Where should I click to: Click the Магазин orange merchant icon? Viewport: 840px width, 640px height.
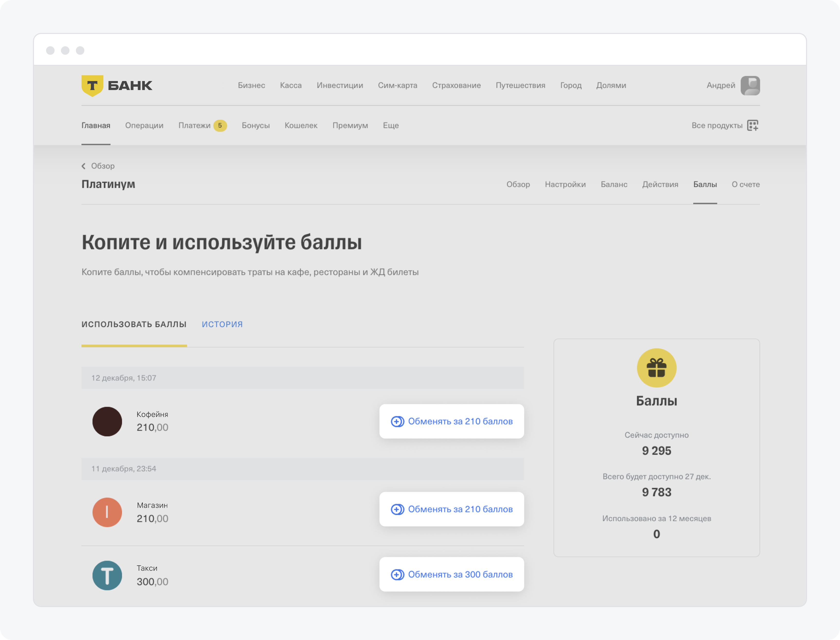point(107,512)
